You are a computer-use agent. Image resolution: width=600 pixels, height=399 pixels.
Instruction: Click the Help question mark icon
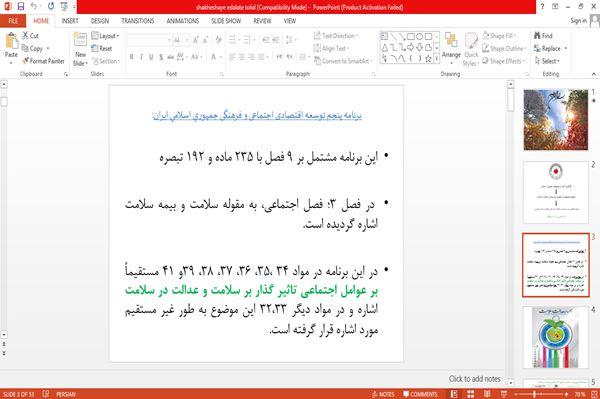(x=542, y=7)
